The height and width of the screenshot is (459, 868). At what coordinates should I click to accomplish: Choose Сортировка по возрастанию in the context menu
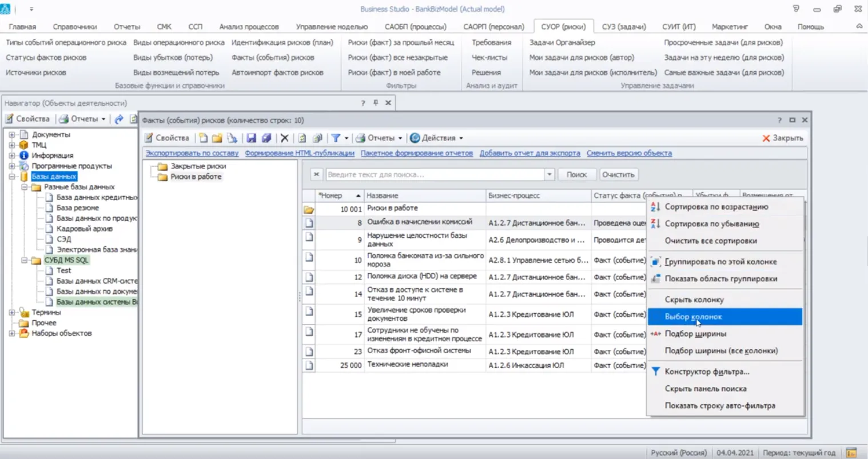725,207
